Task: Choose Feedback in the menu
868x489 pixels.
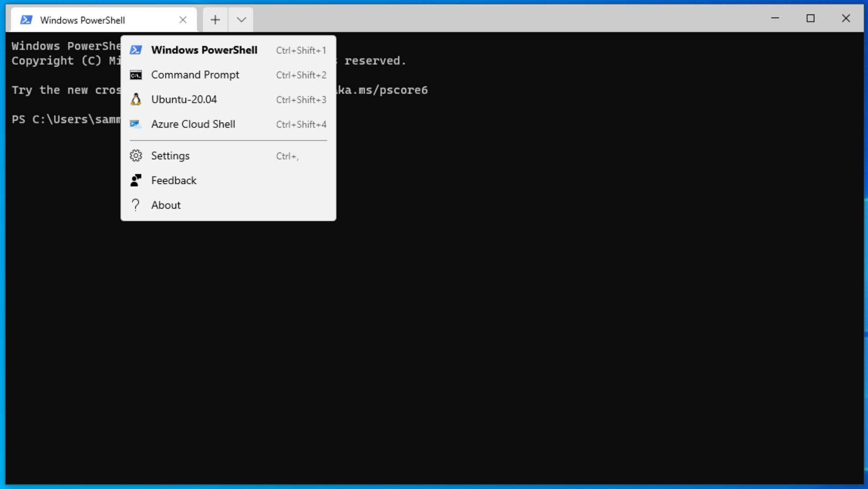Action: (x=228, y=181)
